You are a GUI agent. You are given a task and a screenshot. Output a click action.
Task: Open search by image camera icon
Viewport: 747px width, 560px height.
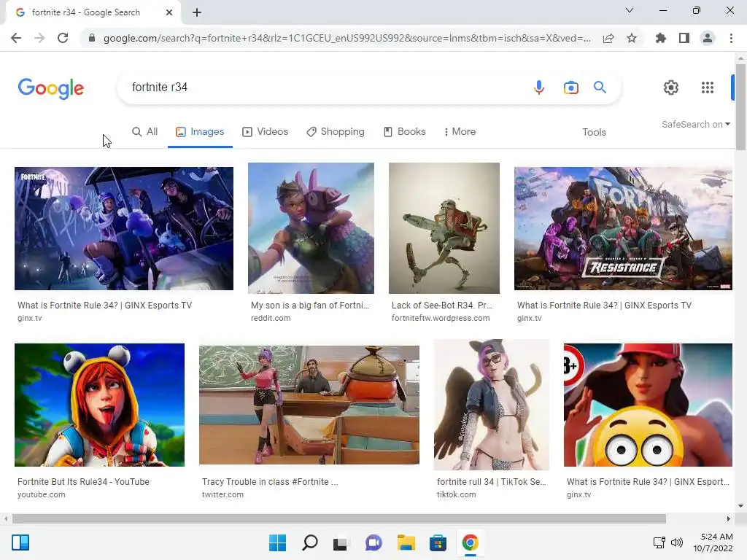(x=570, y=87)
